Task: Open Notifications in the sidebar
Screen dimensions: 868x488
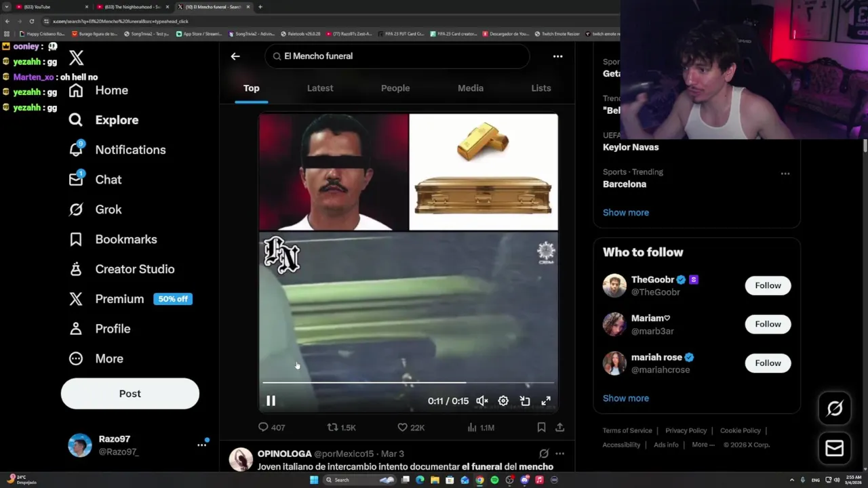Action: click(x=117, y=150)
